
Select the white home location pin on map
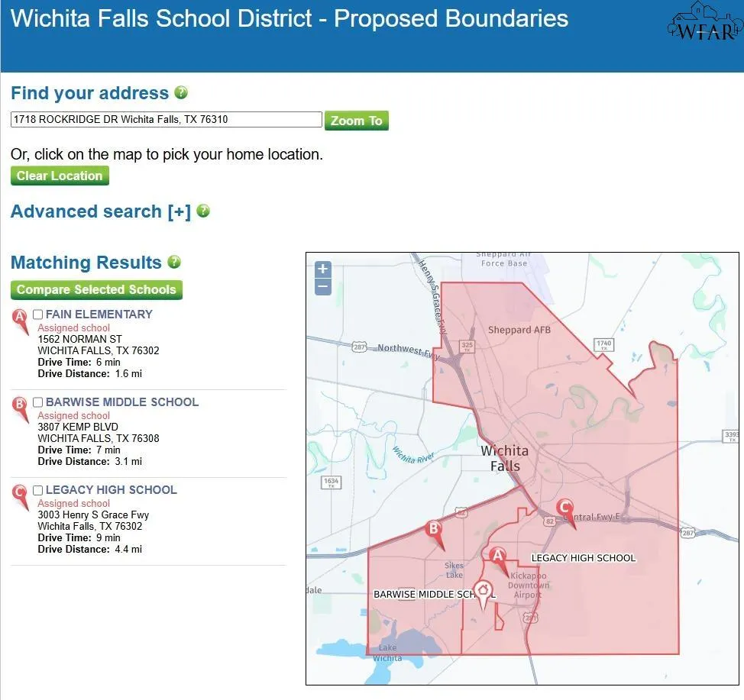pos(483,594)
